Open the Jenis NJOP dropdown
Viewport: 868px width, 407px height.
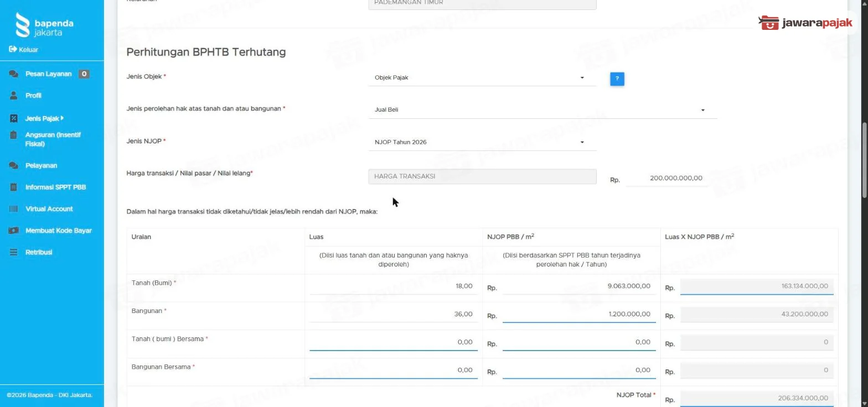point(482,142)
